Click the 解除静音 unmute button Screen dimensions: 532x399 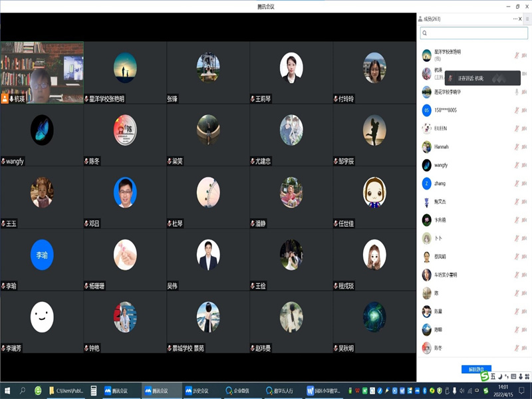click(x=476, y=369)
